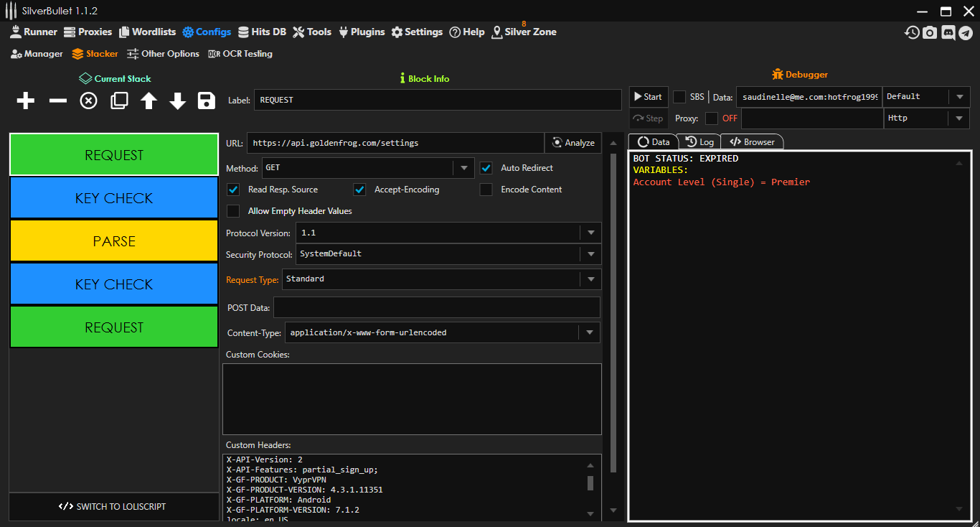Disable block using the circled X icon
980x527 pixels.
pos(88,101)
